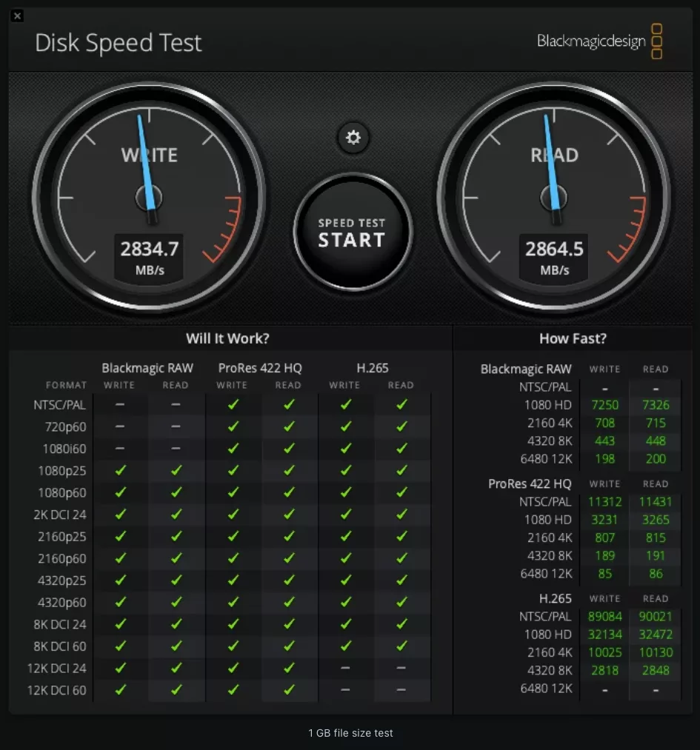Viewport: 700px width, 750px height.
Task: Click the 1080i60 format row label
Action: [x=64, y=449]
